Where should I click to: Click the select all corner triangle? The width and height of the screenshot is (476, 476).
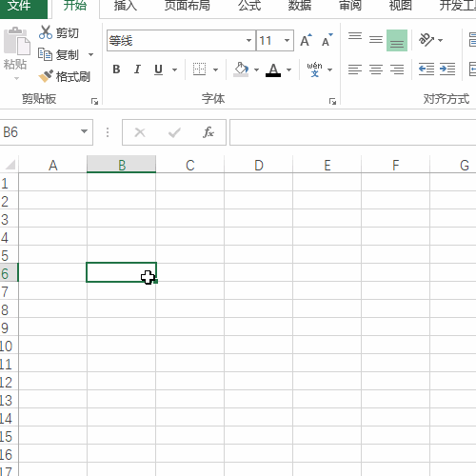coord(10,165)
